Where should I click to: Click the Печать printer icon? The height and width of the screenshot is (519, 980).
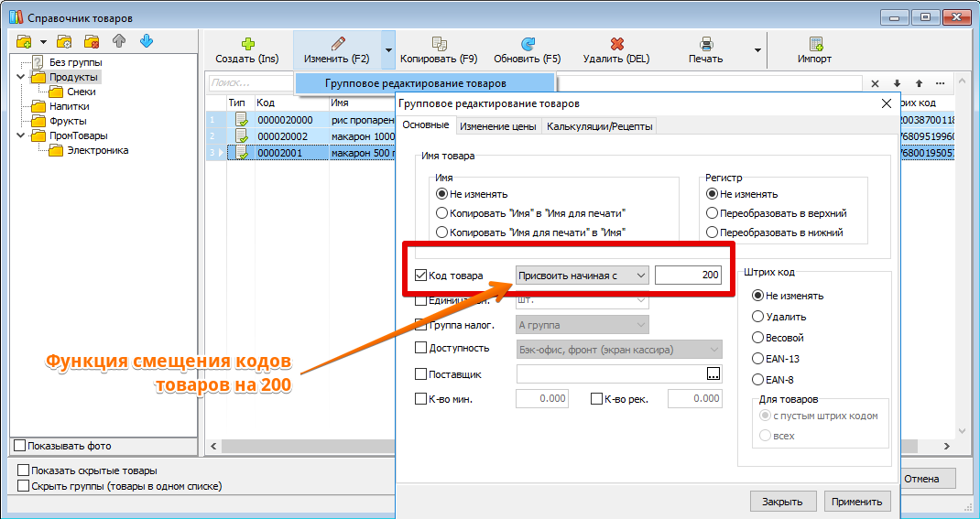pos(706,44)
